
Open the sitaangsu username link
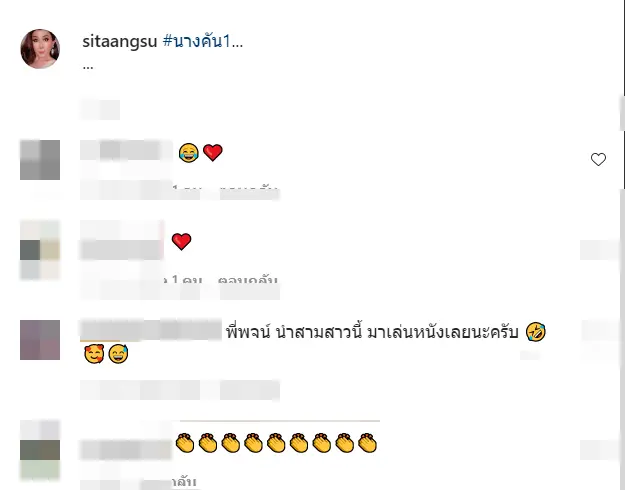click(120, 41)
